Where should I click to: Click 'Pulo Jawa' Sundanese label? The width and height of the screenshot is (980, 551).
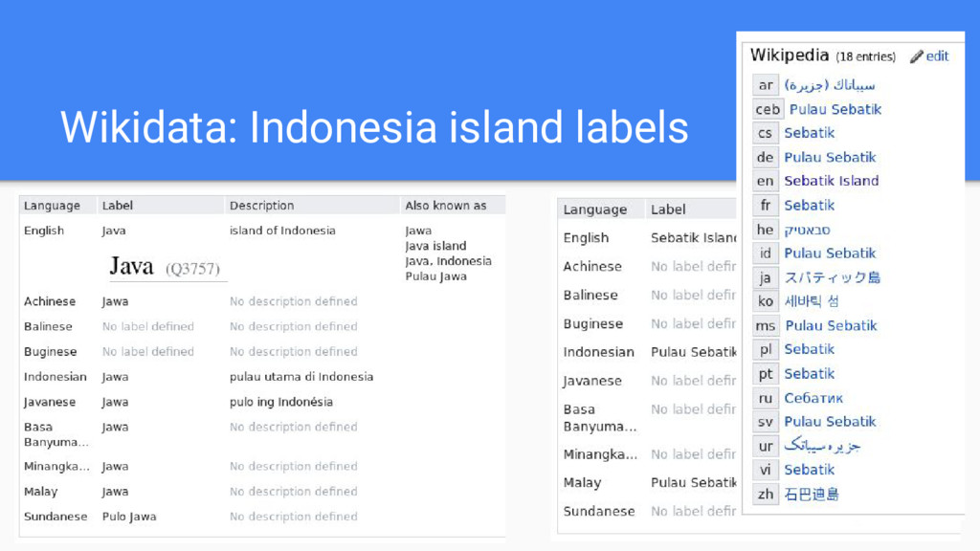pos(129,517)
